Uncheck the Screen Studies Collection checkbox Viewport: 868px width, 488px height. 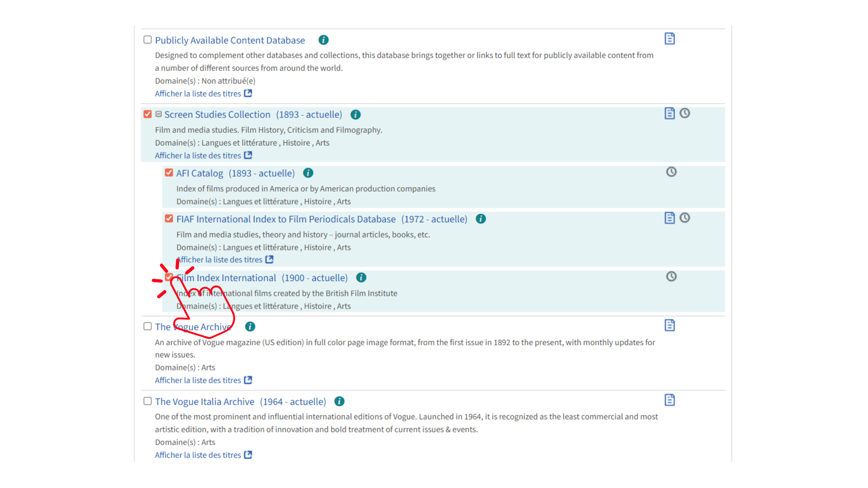[147, 114]
